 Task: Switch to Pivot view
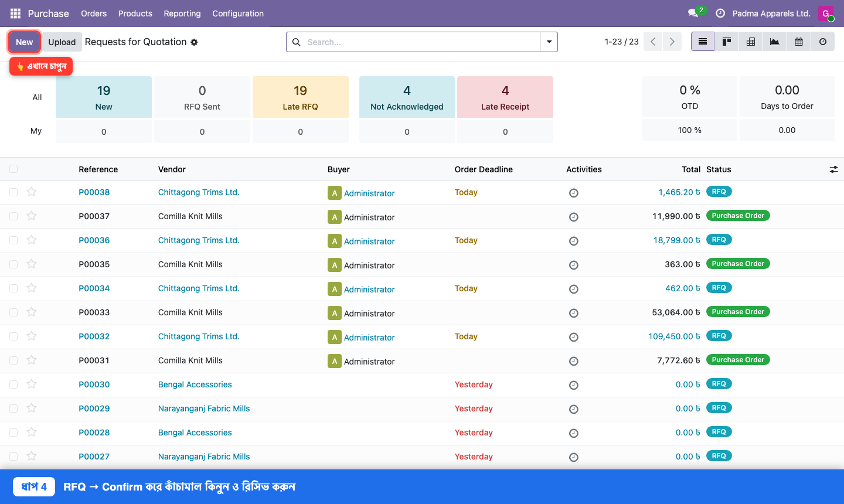point(751,42)
